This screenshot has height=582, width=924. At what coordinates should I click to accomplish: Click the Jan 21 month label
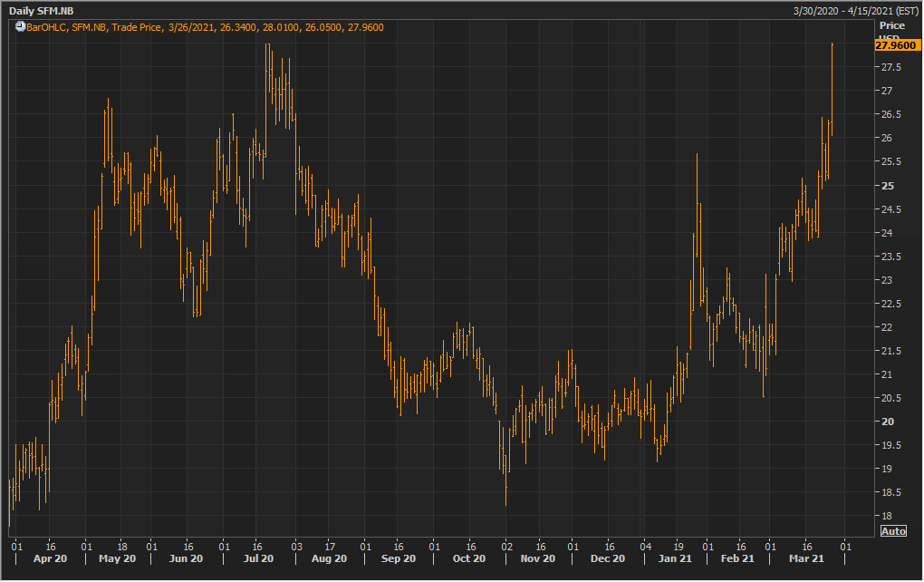tap(675, 558)
